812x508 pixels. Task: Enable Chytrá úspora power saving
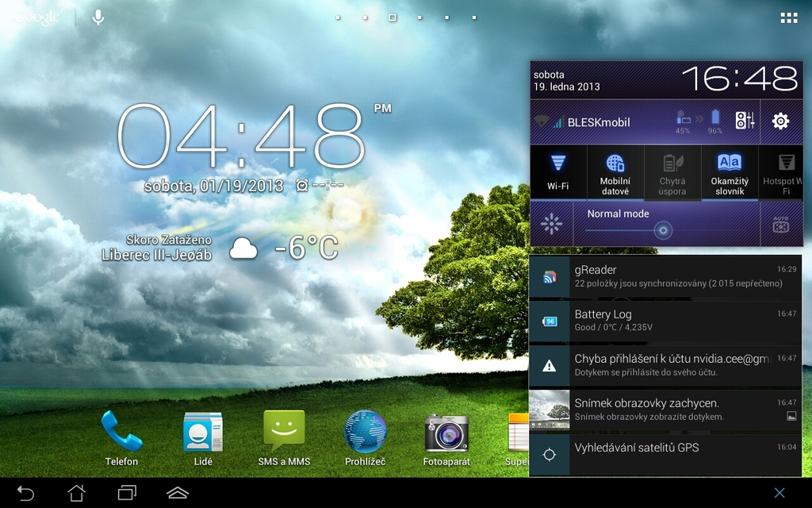672,172
